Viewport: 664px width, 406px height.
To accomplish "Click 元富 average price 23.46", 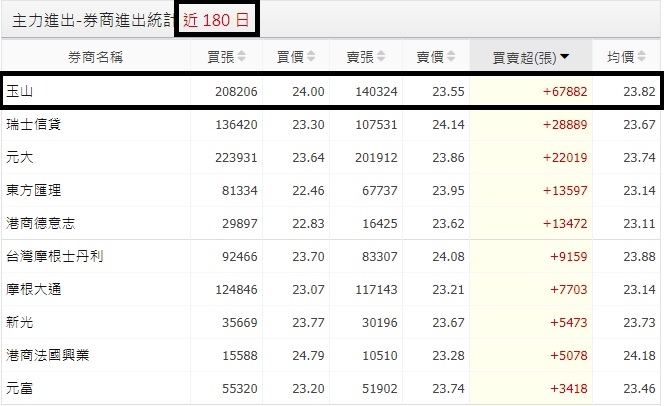I will [639, 389].
